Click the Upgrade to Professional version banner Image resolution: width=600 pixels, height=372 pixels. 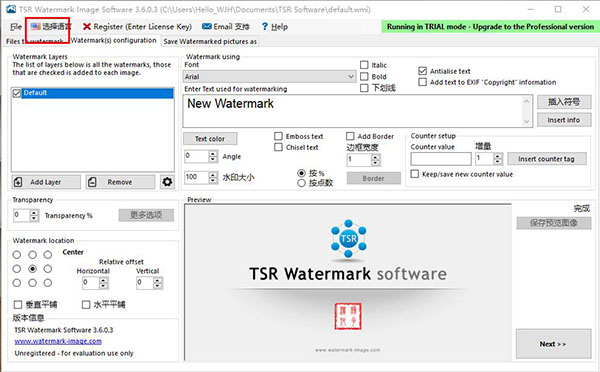[490, 26]
